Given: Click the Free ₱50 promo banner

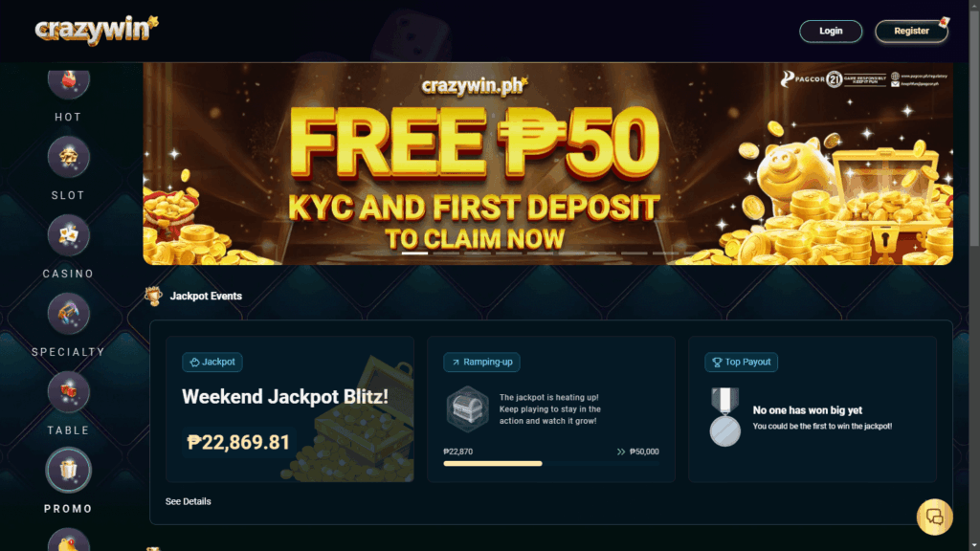Looking at the screenshot, I should pos(547,164).
